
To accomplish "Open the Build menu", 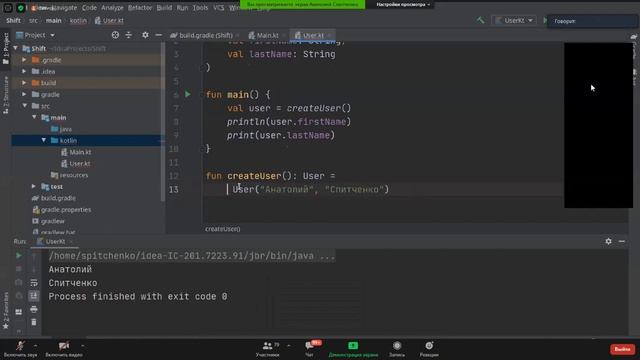I will [164, 8].
